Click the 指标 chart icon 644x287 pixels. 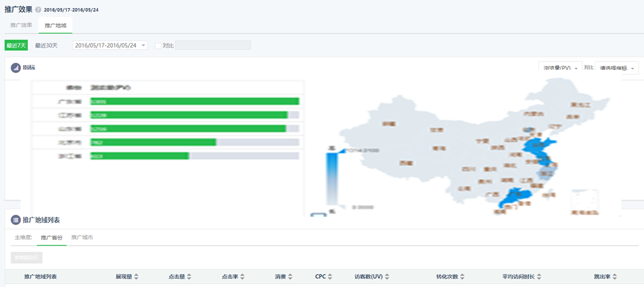(x=16, y=67)
